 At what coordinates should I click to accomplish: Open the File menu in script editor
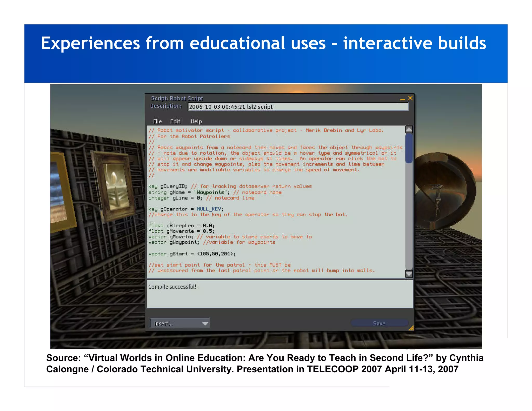coord(157,121)
